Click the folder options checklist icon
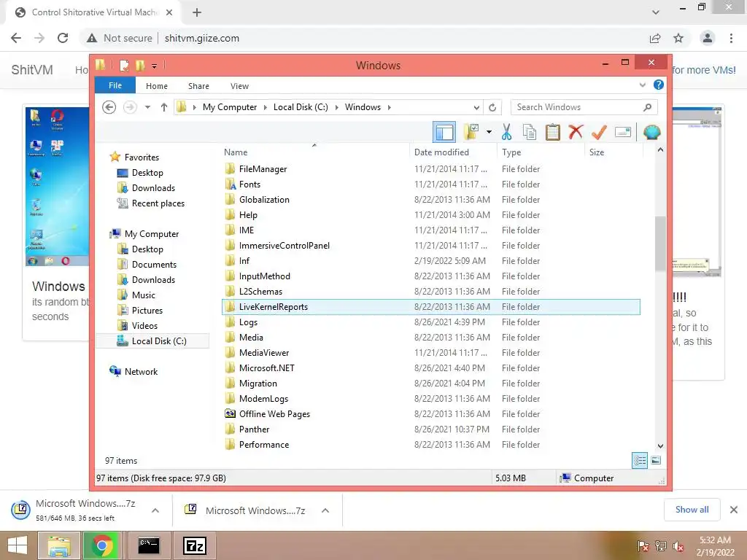Screen dimensions: 747x560 [471, 132]
